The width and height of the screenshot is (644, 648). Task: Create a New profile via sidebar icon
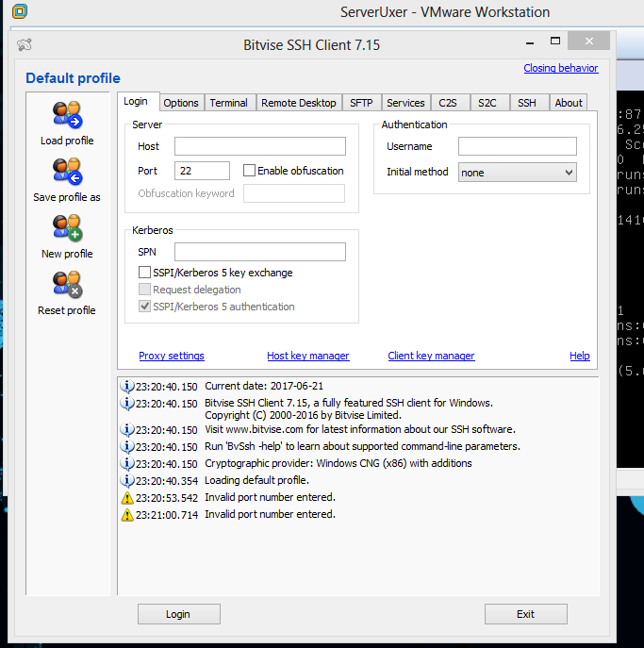pyautogui.click(x=67, y=227)
